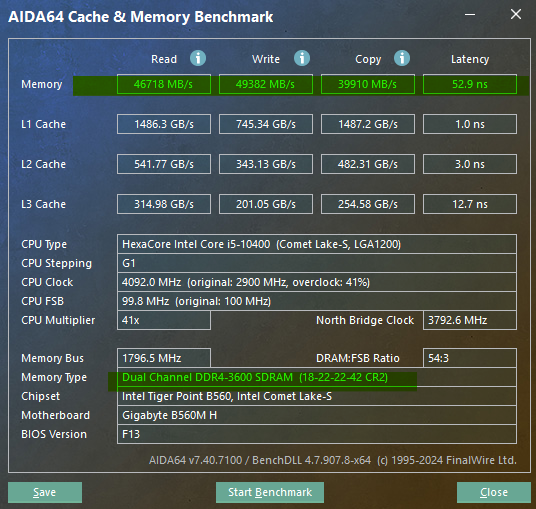This screenshot has height=509, width=536.
Task: Click the L2 Cache latency 3.0 ns
Action: pyautogui.click(x=470, y=164)
